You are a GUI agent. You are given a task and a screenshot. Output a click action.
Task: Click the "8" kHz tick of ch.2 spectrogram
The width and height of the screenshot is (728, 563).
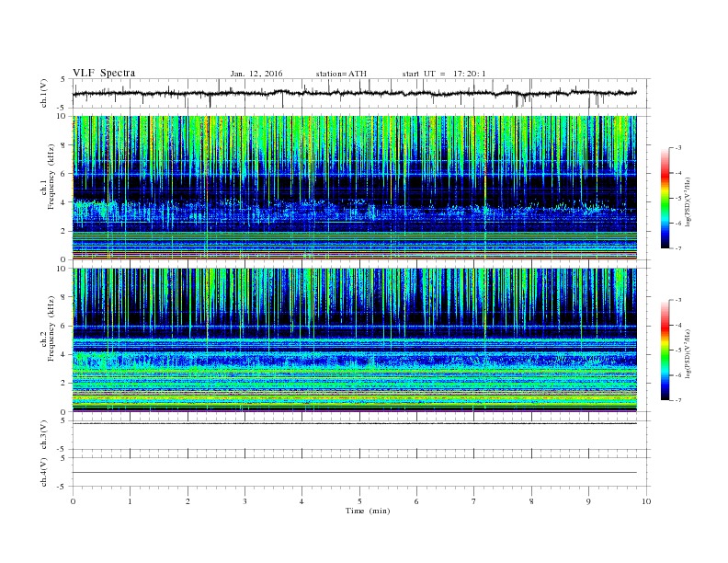click(64, 297)
